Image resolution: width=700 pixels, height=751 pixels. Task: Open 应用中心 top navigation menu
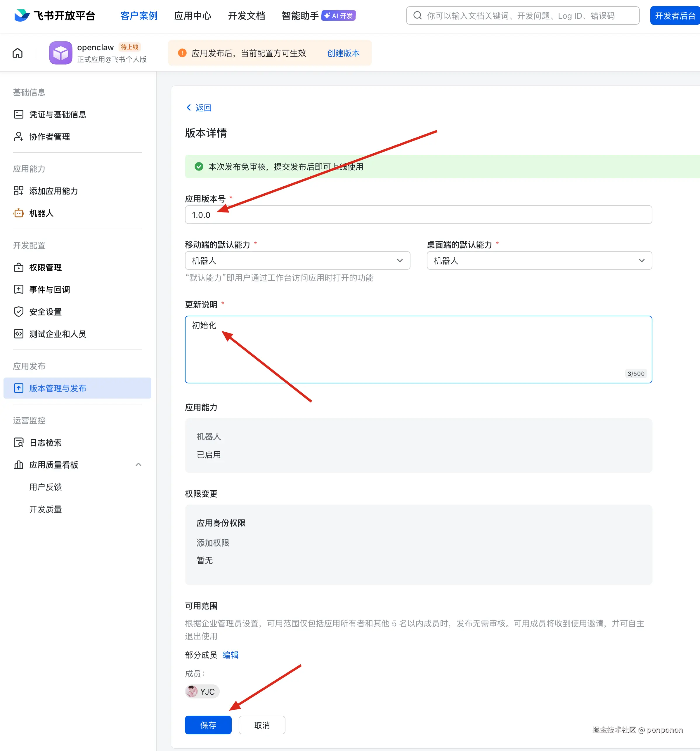point(193,16)
